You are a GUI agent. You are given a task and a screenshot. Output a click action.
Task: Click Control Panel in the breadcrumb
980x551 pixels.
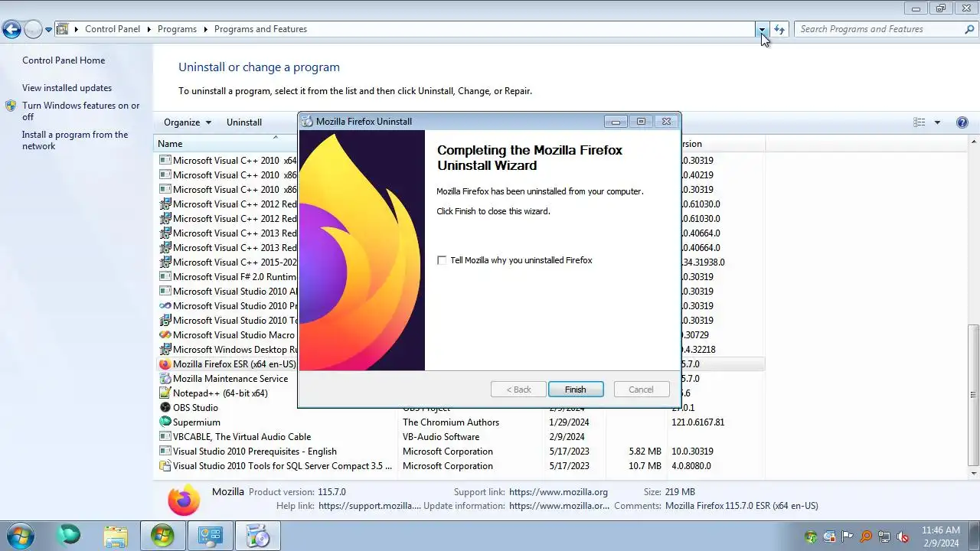tap(113, 29)
